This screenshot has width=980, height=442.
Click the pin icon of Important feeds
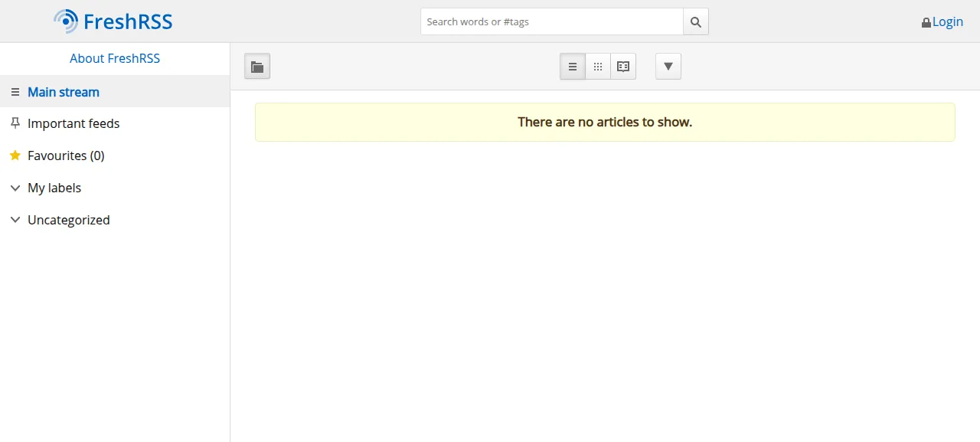tap(15, 123)
